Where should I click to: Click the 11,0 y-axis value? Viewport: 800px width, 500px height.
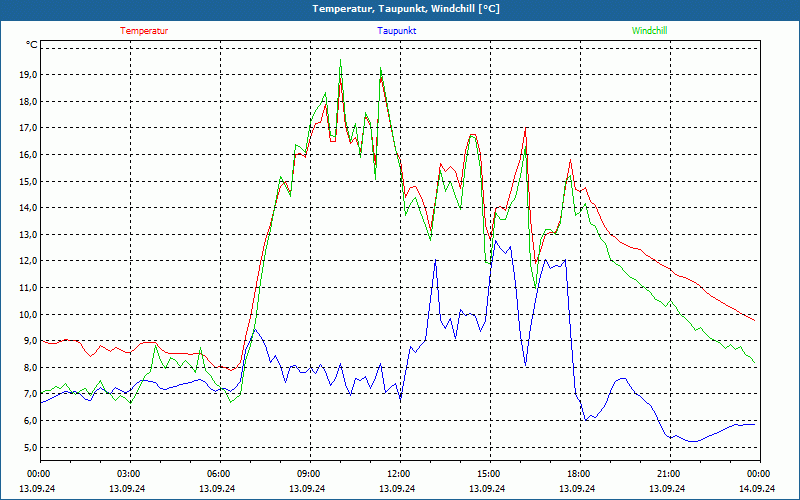coord(29,288)
